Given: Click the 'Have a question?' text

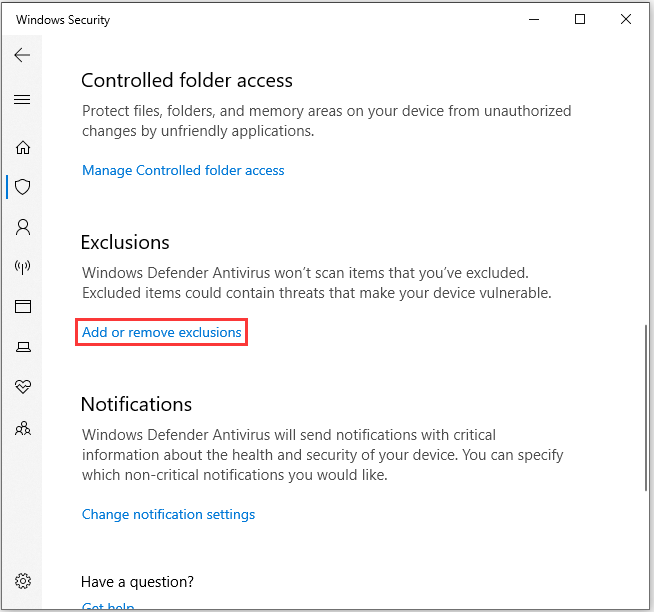Looking at the screenshot, I should (137, 582).
